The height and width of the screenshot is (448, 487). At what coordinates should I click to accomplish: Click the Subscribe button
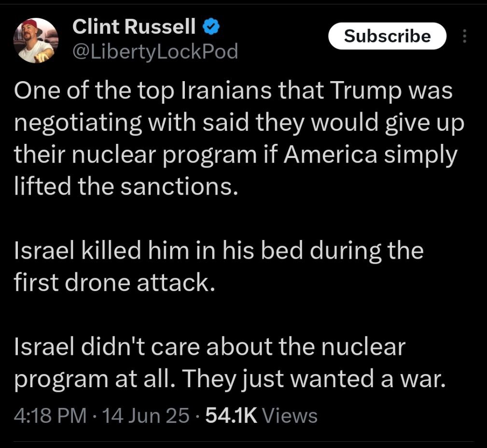pos(387,36)
